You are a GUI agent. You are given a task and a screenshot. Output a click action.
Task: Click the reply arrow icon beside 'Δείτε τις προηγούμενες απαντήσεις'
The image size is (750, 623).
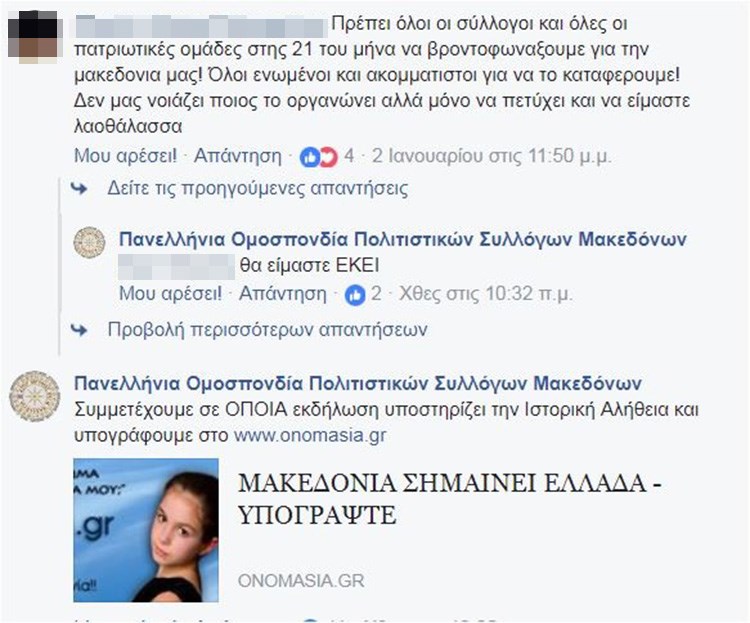coord(79,189)
